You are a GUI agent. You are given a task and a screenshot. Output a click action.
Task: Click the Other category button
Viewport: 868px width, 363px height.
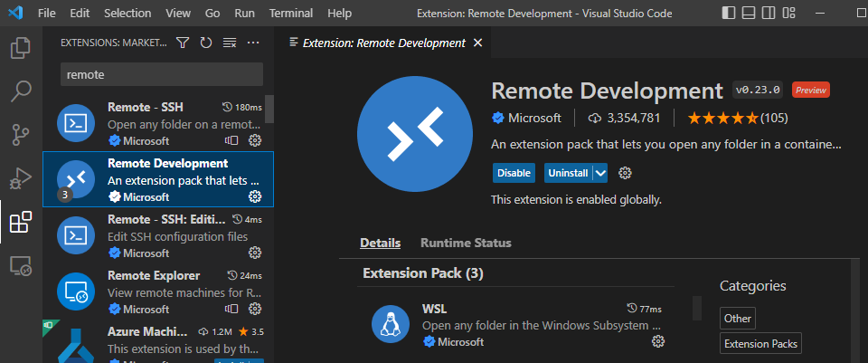point(738,319)
